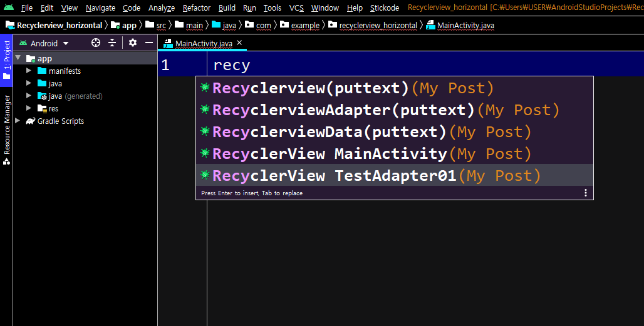This screenshot has height=326, width=644.
Task: Choose RecyclerView TestAdapter01 completion suggestion
Action: (x=394, y=175)
